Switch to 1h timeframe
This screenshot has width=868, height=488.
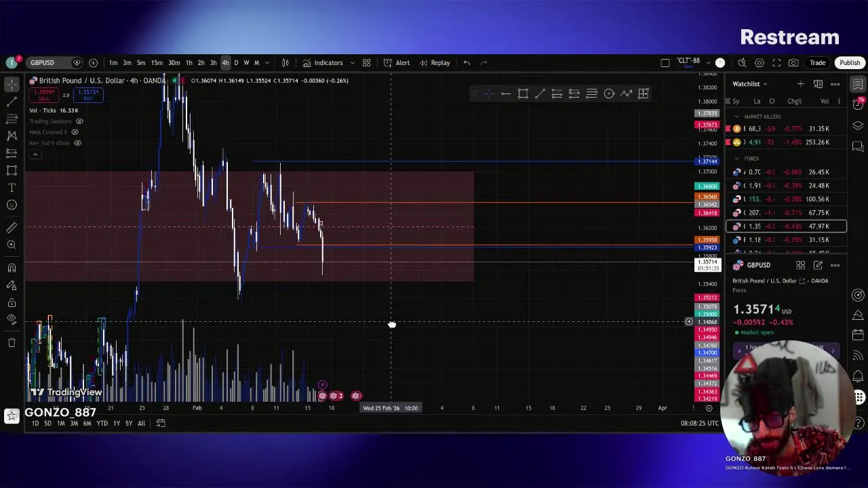click(x=189, y=62)
